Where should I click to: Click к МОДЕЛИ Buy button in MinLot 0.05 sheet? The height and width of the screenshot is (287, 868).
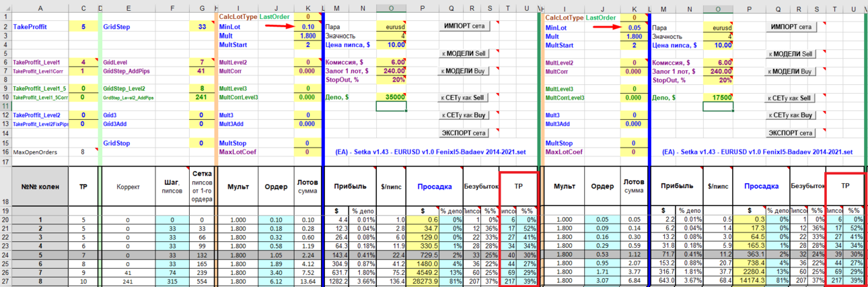coord(791,71)
